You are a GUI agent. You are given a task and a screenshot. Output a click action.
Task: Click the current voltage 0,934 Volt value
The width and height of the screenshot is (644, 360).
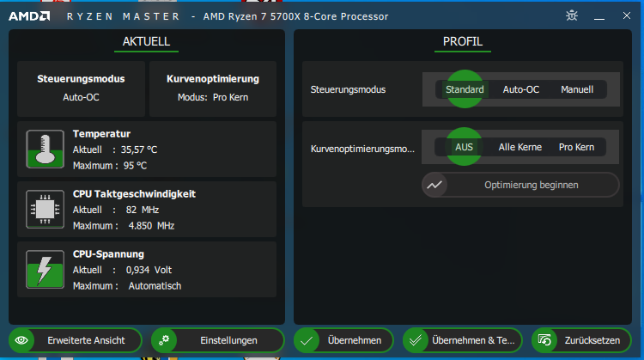(x=149, y=270)
